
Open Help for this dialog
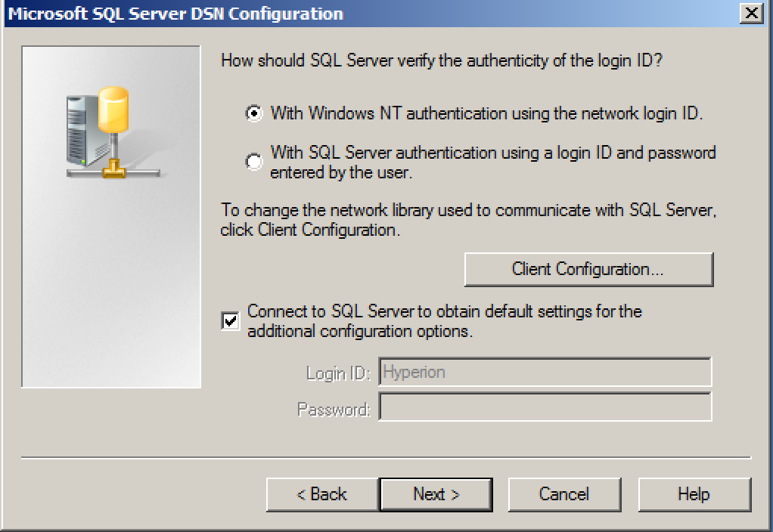[x=694, y=494]
